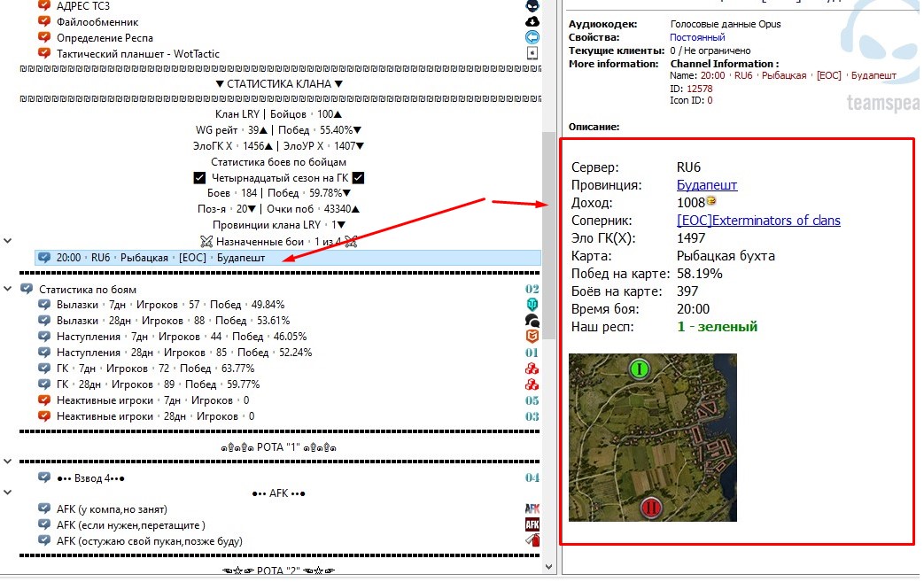Collapse the AFK channel section
Screen dimensions: 924x582
coord(8,493)
